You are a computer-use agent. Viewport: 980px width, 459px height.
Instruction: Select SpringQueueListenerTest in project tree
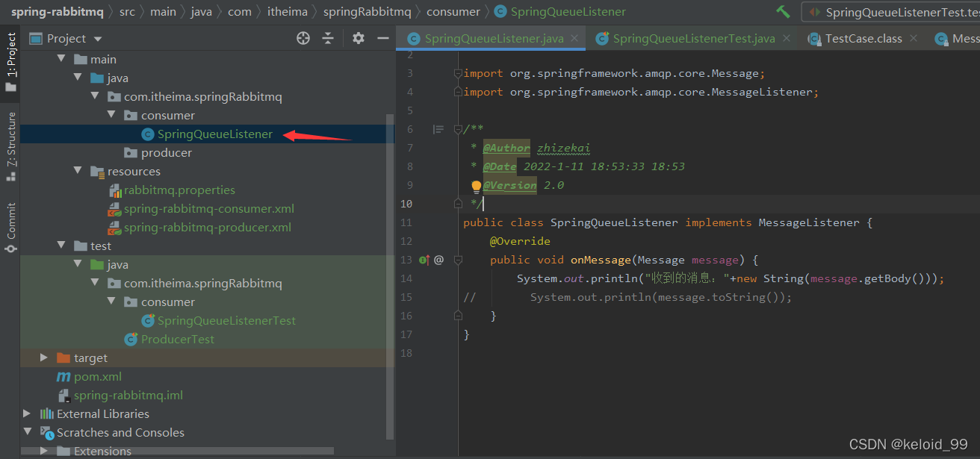pos(226,321)
